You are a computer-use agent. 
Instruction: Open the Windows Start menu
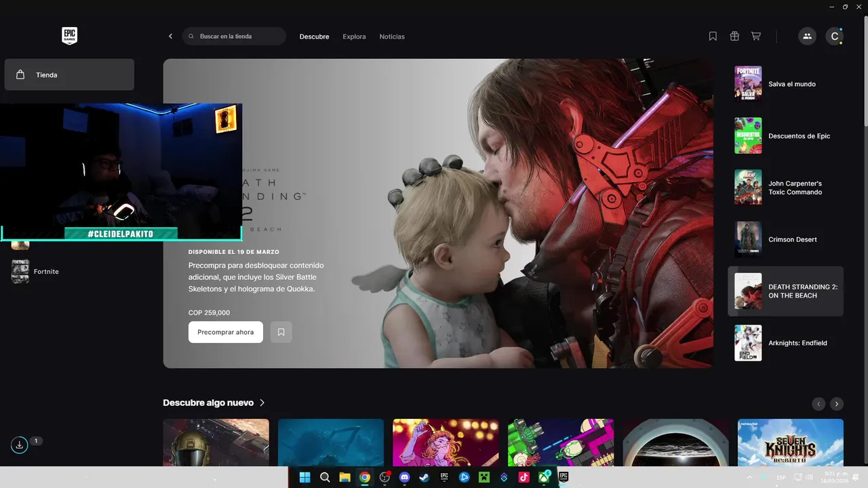[305, 477]
